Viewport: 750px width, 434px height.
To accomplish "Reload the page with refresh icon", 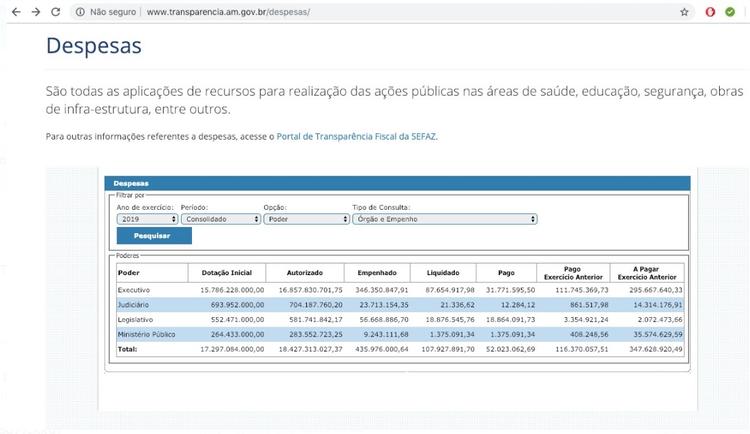I will [57, 12].
